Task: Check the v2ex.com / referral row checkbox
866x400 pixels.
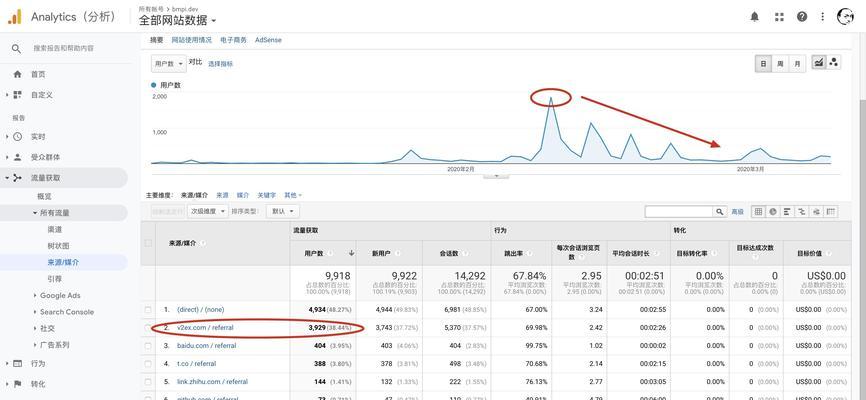Action: 149,328
